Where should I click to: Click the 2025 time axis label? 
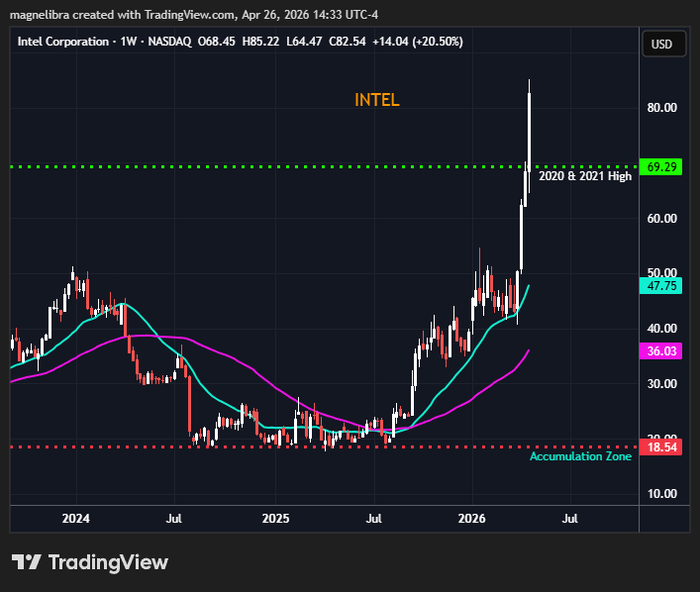click(275, 519)
